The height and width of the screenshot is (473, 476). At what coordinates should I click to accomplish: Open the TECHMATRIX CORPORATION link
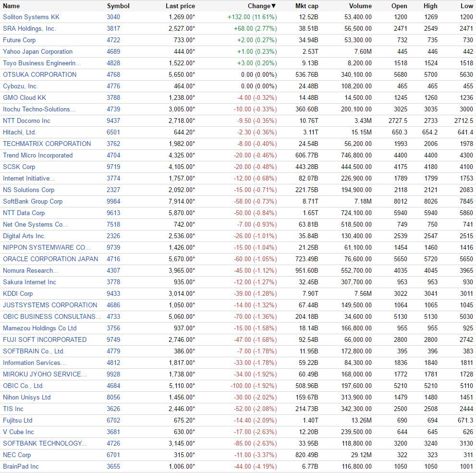[47, 144]
